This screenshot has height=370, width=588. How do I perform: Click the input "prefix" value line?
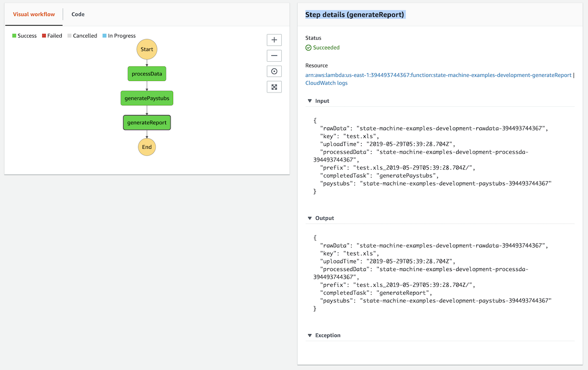[x=397, y=168]
